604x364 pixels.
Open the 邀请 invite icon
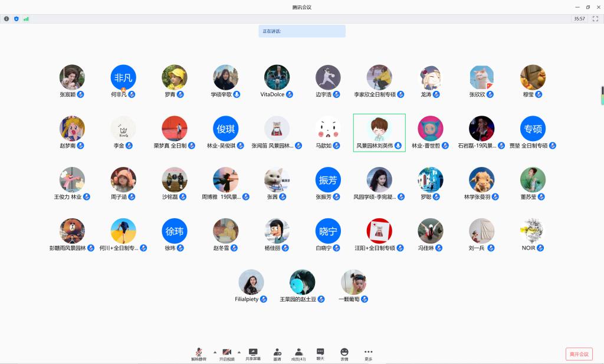[x=277, y=353]
